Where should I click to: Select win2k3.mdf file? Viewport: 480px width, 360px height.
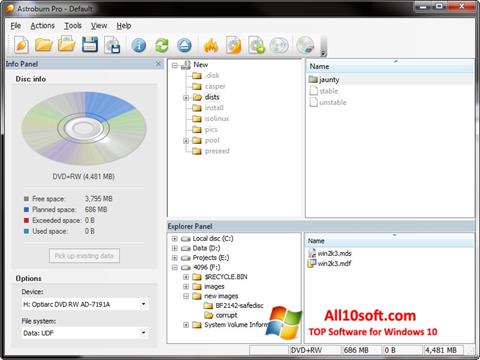330,263
